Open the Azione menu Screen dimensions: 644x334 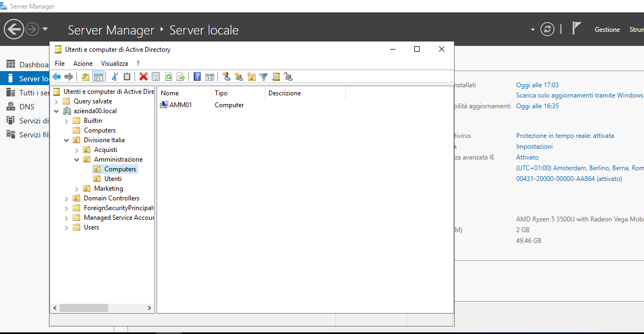83,64
